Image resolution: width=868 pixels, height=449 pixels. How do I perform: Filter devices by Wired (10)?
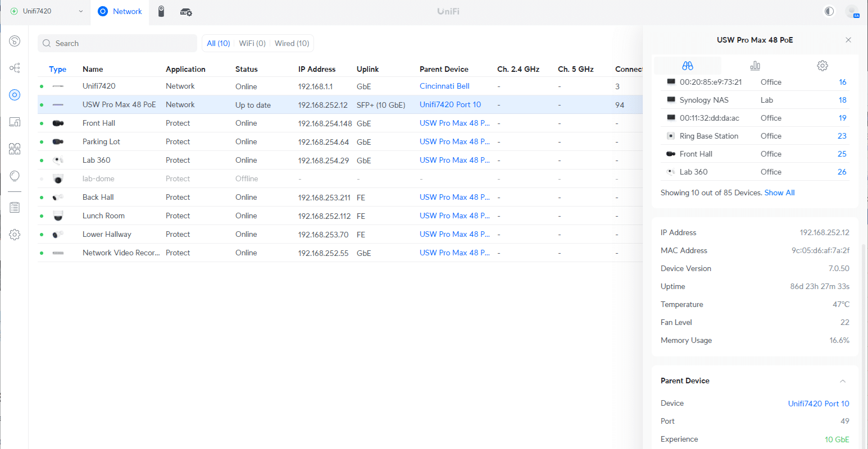(x=292, y=43)
